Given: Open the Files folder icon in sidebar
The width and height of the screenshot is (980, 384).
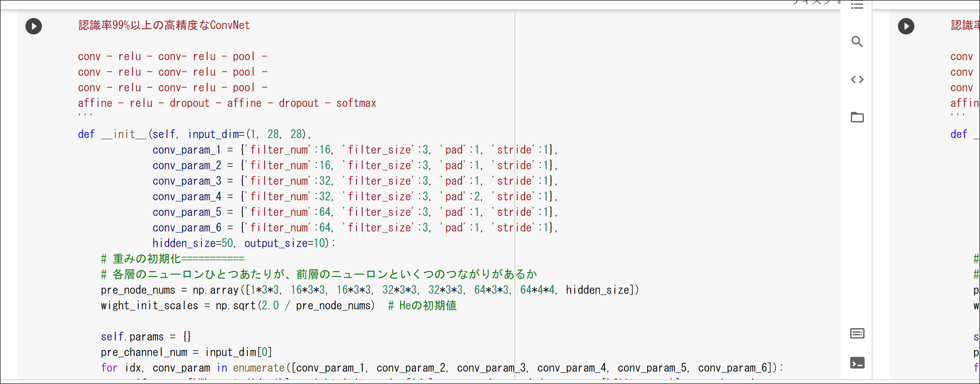Looking at the screenshot, I should click(x=857, y=117).
